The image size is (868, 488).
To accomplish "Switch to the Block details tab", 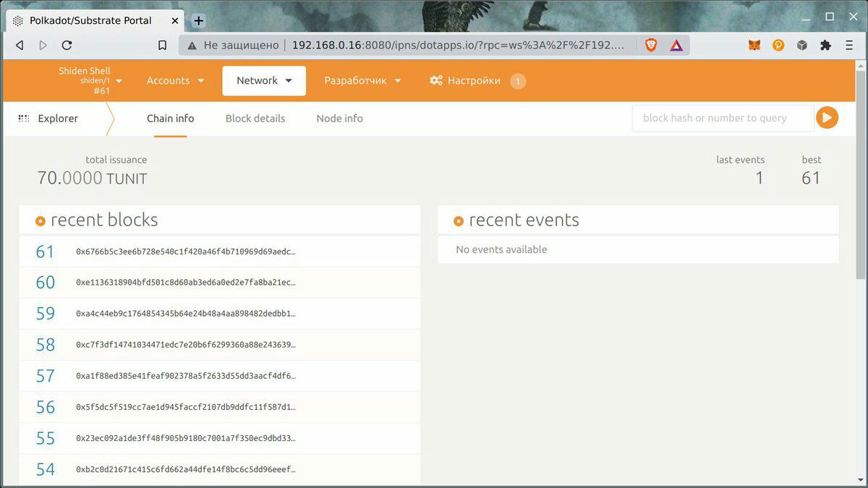I will 255,119.
